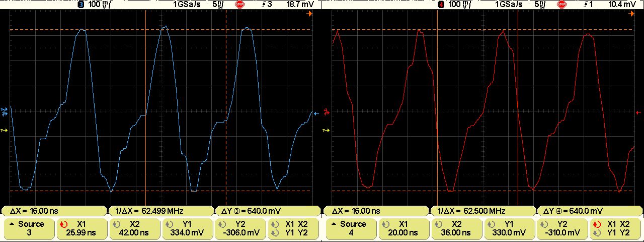This screenshot has height=242, width=644.
Task: Click 5 ns/ timebase in channel 3 panel
Action: click(x=218, y=5)
